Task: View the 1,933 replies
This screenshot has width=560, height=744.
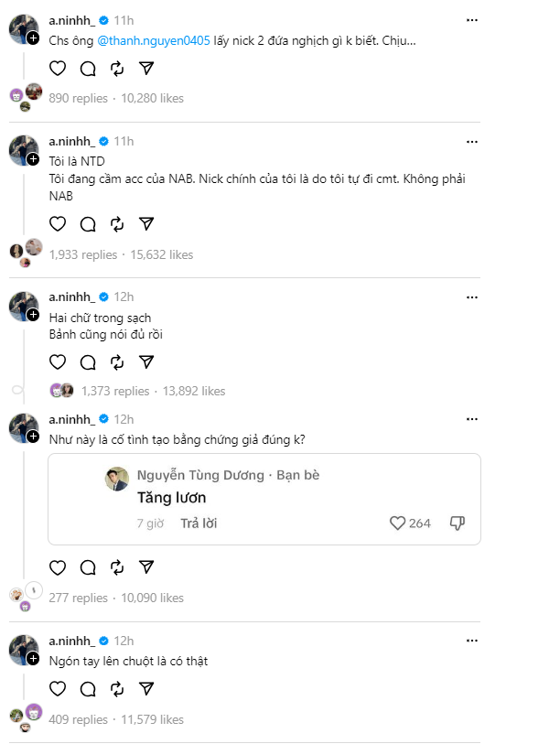Action: pyautogui.click(x=83, y=254)
